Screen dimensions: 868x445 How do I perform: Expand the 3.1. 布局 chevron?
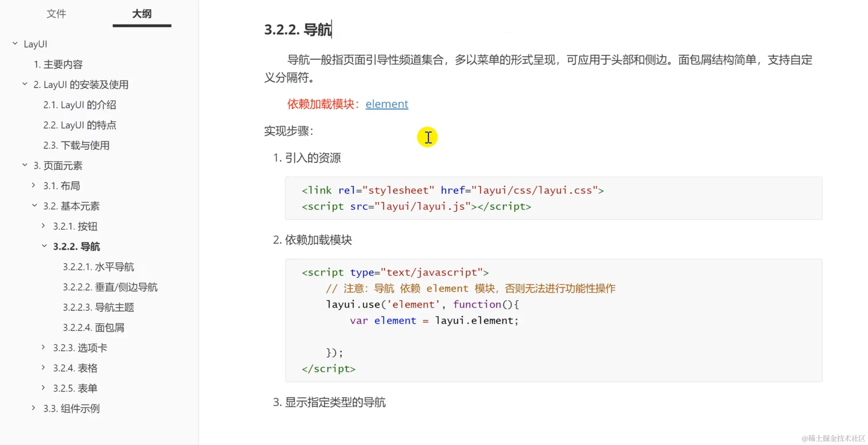coord(34,185)
